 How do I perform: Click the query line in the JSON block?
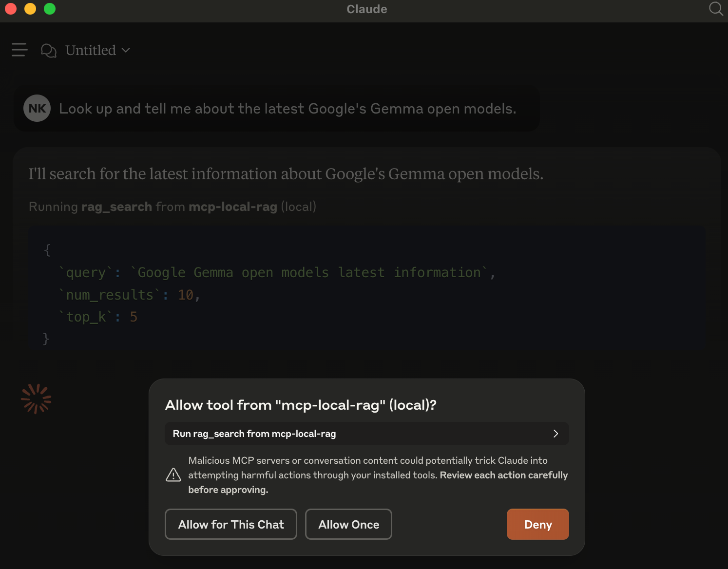coord(277,272)
